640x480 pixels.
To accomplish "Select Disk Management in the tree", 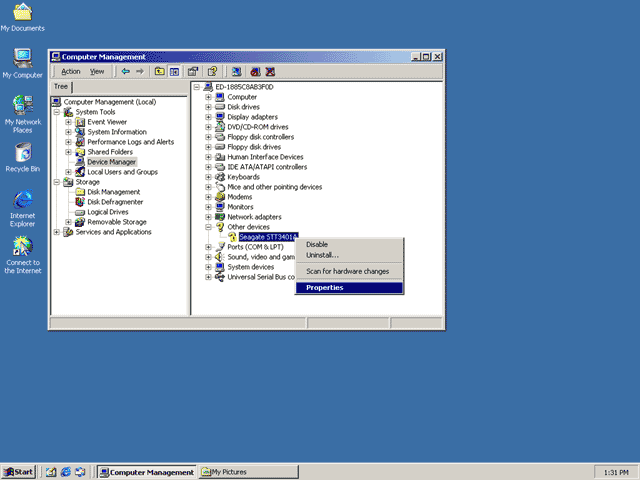I will point(113,192).
